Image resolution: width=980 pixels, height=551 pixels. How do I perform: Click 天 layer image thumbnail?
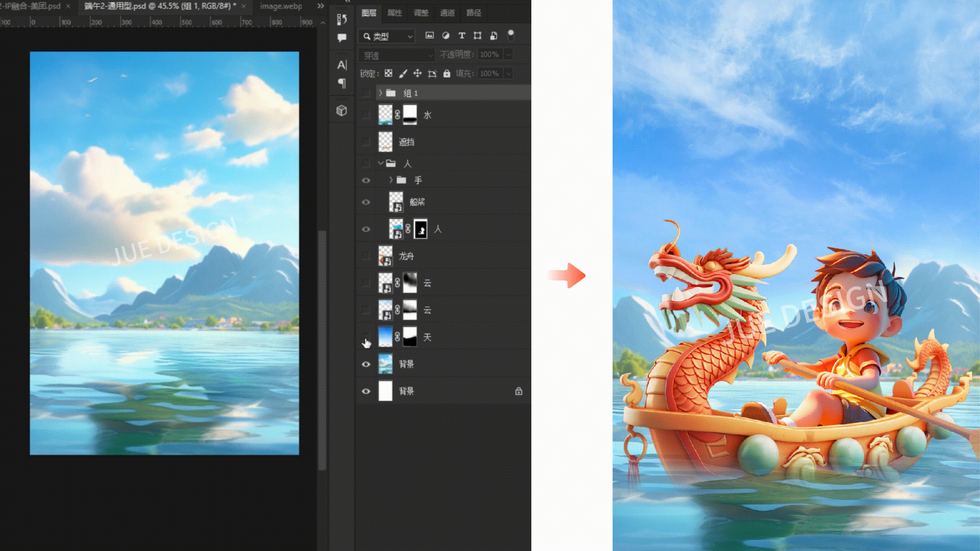tap(385, 337)
